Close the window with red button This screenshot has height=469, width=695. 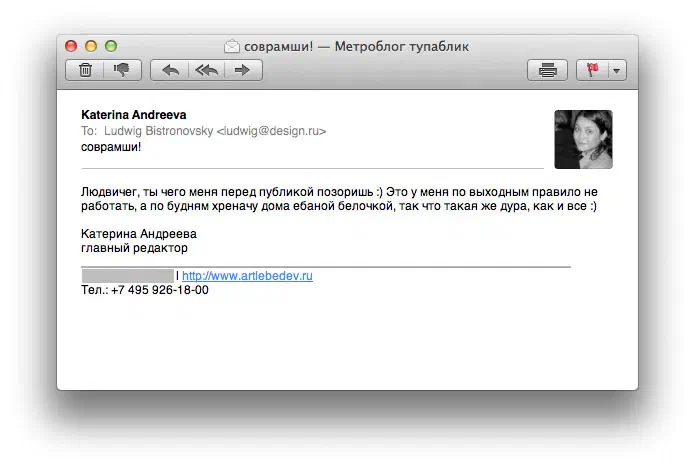tap(71, 46)
